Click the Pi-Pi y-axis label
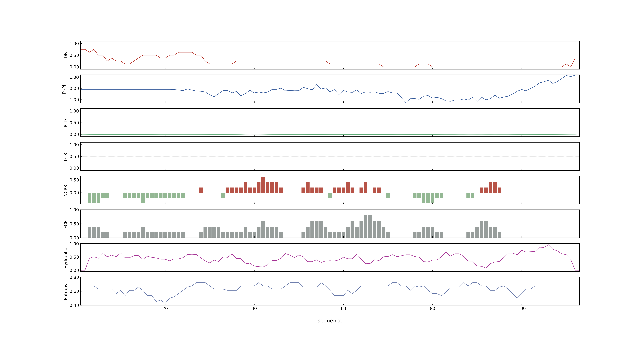 point(64,89)
